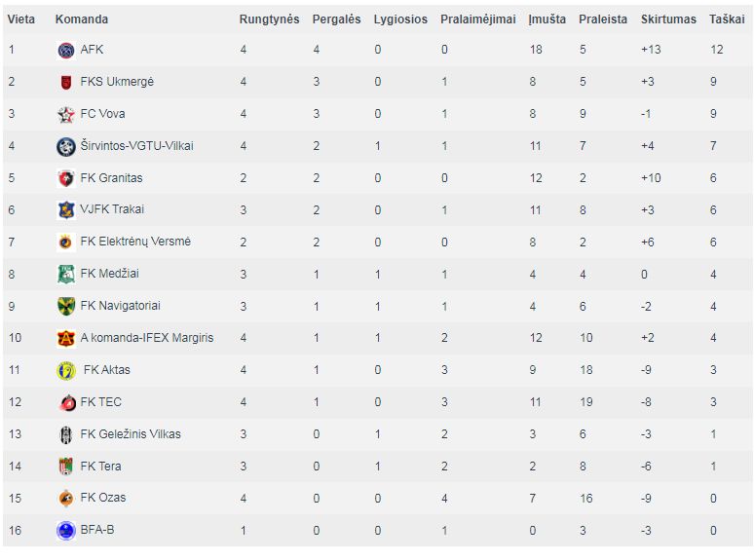The width and height of the screenshot is (754, 560).
Task: Click the Taškai column header
Action: pyautogui.click(x=727, y=19)
